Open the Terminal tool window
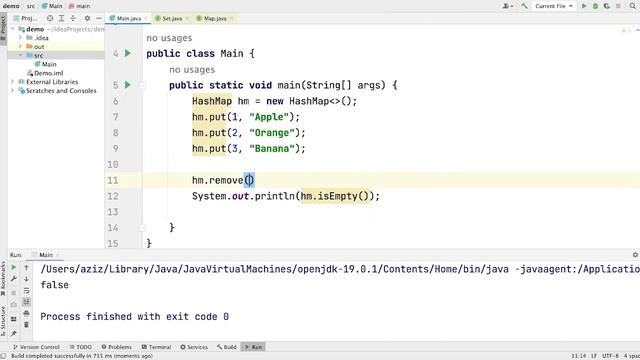The height and width of the screenshot is (360, 640). click(156, 347)
